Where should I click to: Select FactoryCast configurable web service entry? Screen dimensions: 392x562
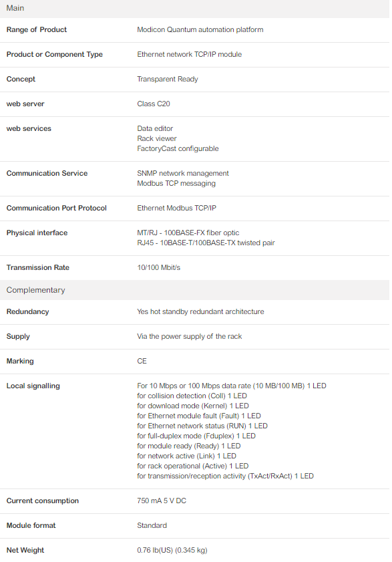178,149
